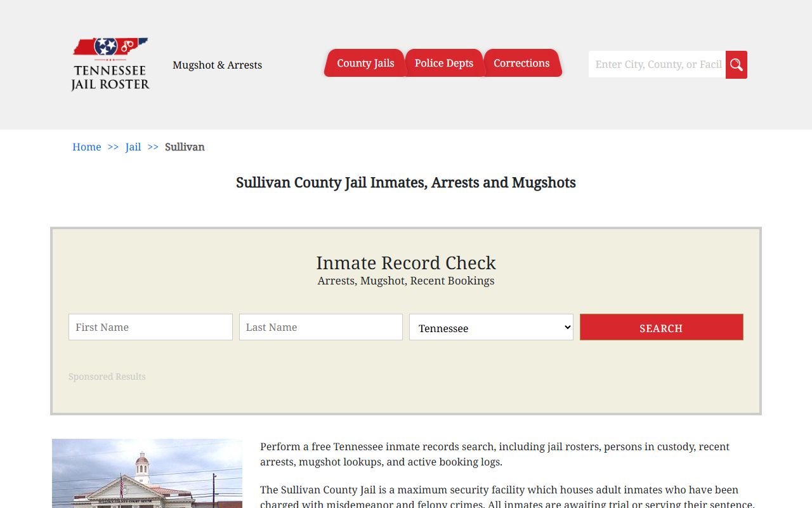The width and height of the screenshot is (812, 508).
Task: Click the Sullivan County courthouse photo
Action: [x=147, y=473]
